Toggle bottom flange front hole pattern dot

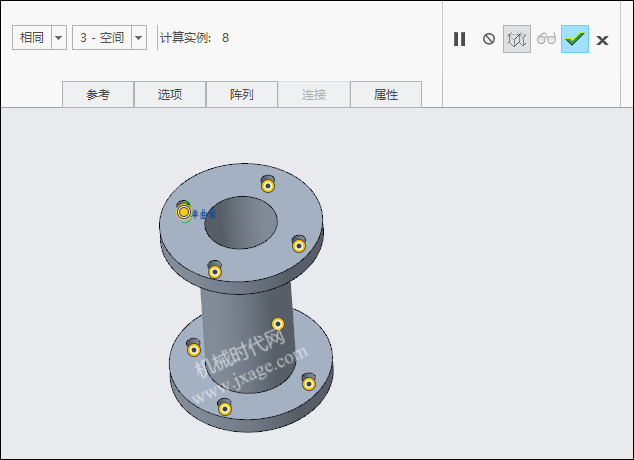click(225, 409)
